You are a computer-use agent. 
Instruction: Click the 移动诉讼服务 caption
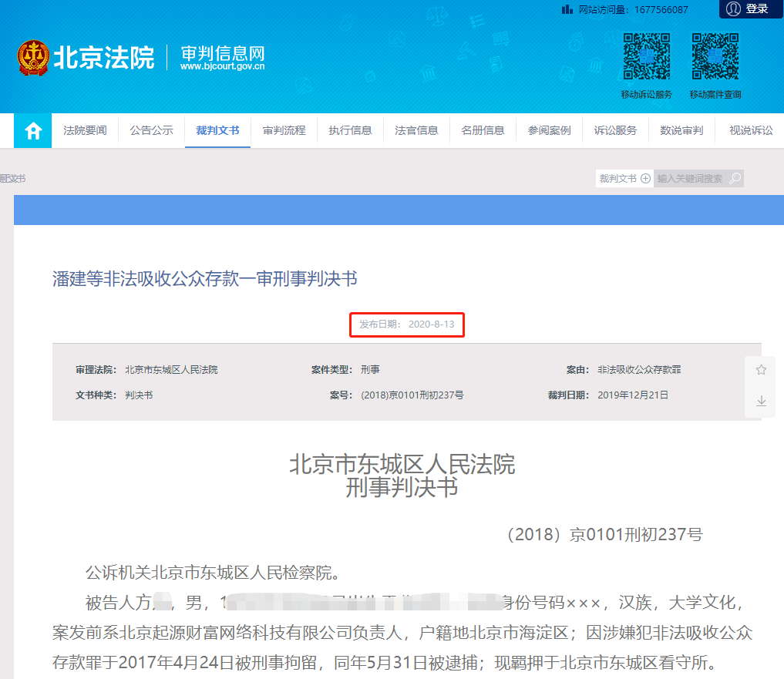click(647, 95)
